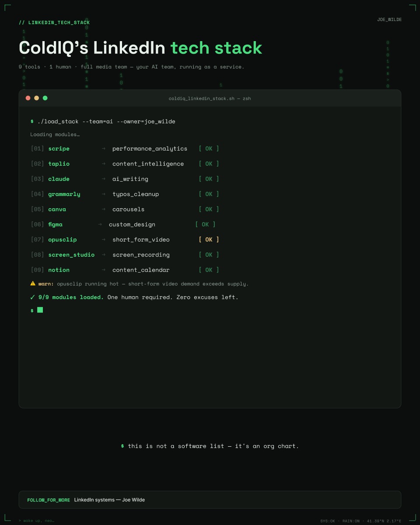The image size is (420, 525).
Task: Click the yellow [ OK ] status for opusclip
Action: [x=209, y=240]
